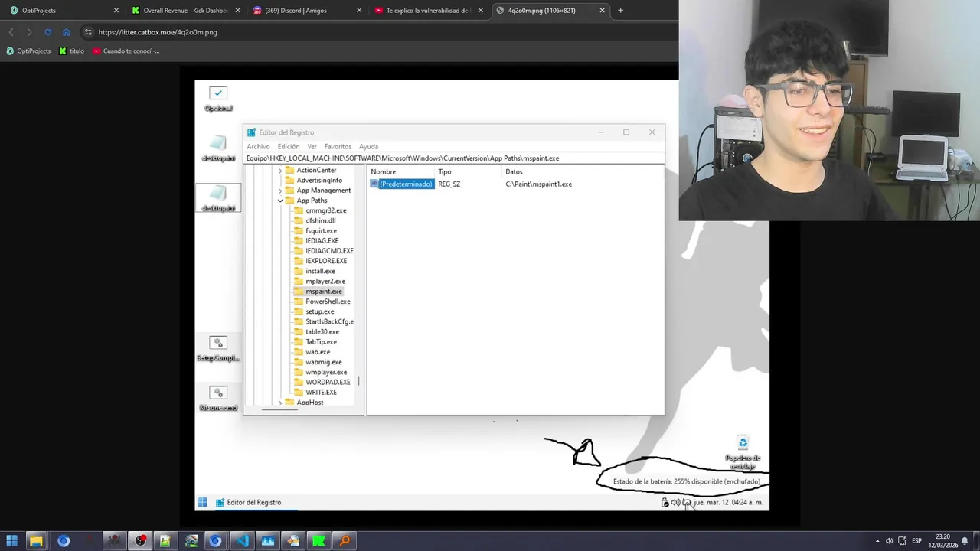Screen dimensions: 980x551
Task: Open host network status tray icon
Action: point(903,541)
